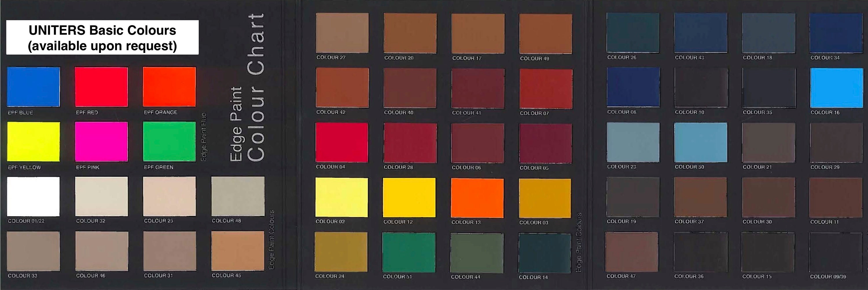Choose the COLOUR 12 golden yellow swatch
The image size is (868, 290).
pyautogui.click(x=409, y=198)
